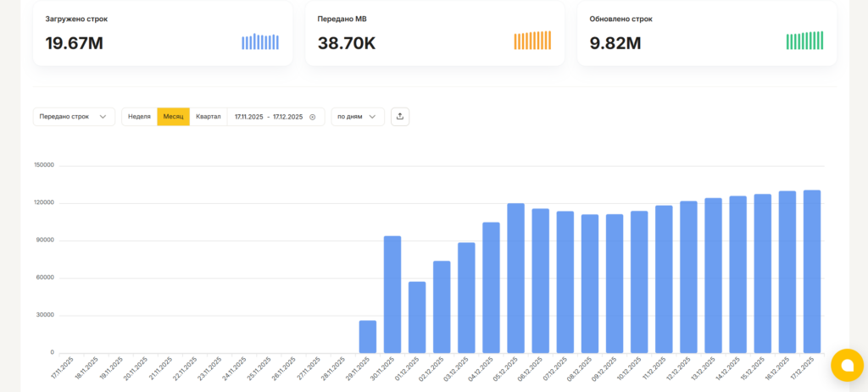Select the Месяц period tab

173,117
